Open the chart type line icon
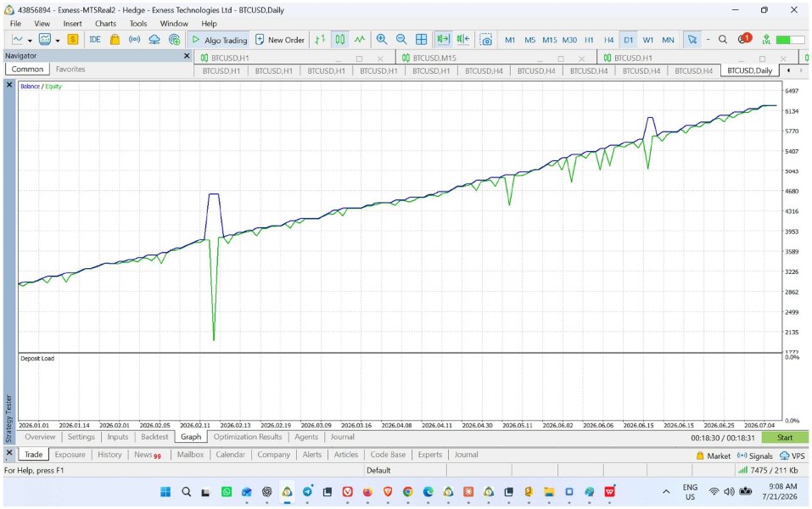 (x=18, y=39)
